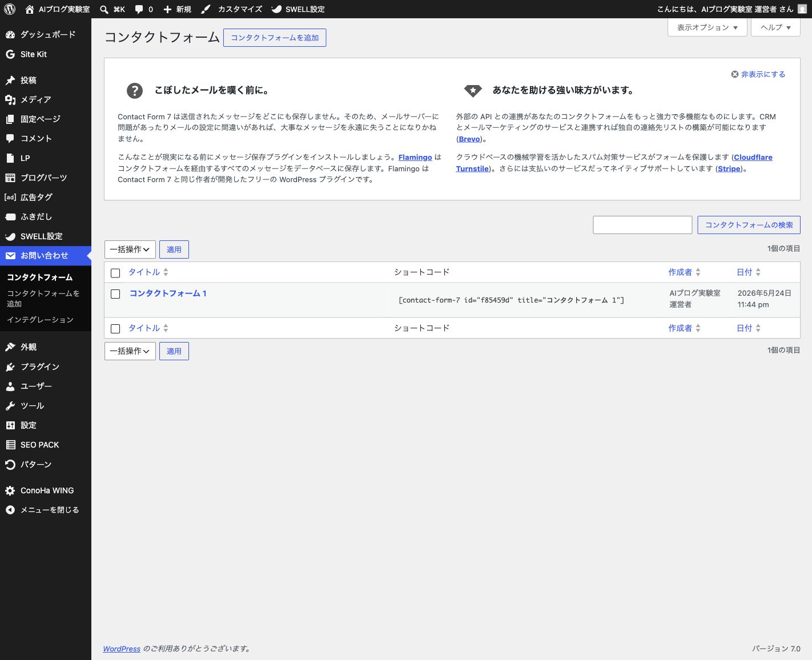Open the インテグレーション submenu item

click(46, 320)
